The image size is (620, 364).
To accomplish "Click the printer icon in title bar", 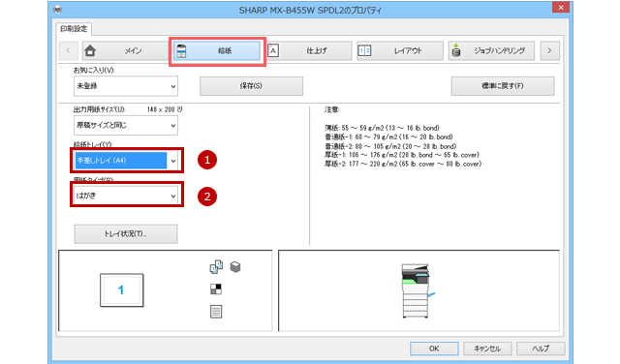I will coord(57,10).
